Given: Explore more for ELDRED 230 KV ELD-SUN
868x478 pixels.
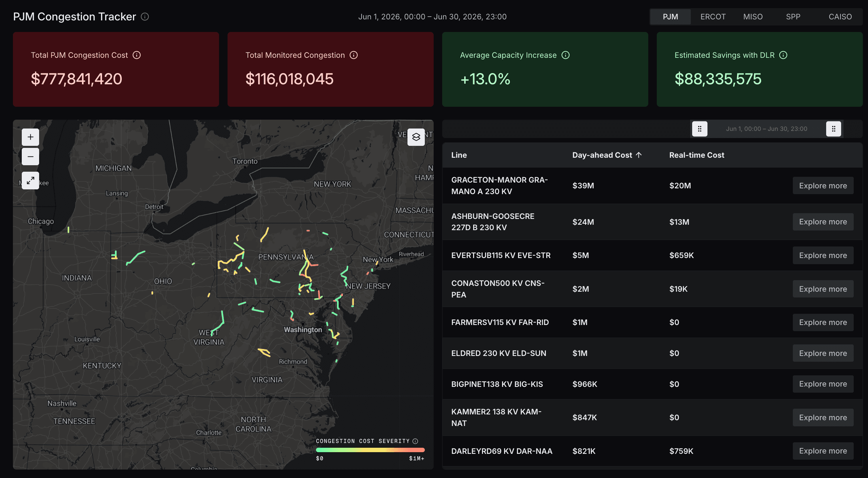Looking at the screenshot, I should 823,353.
